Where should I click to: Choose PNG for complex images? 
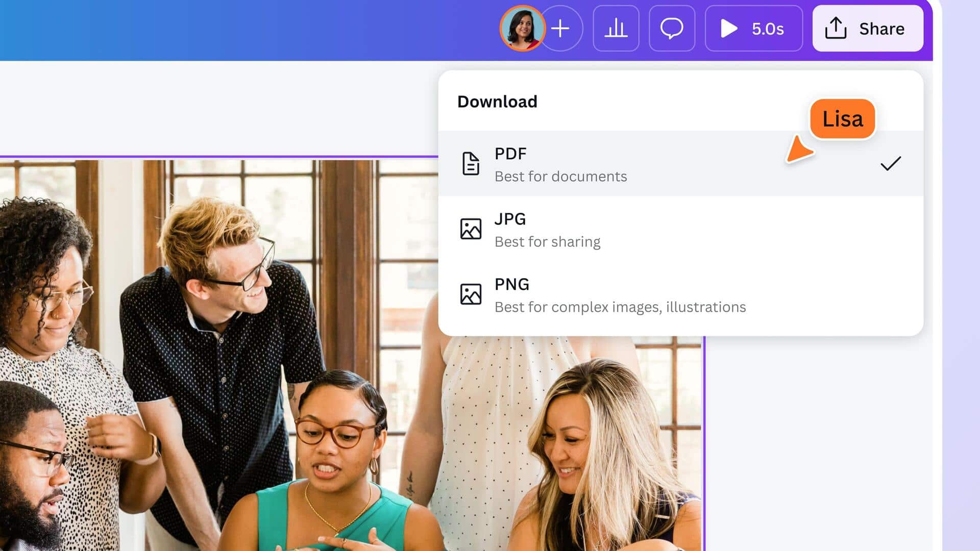point(512,285)
